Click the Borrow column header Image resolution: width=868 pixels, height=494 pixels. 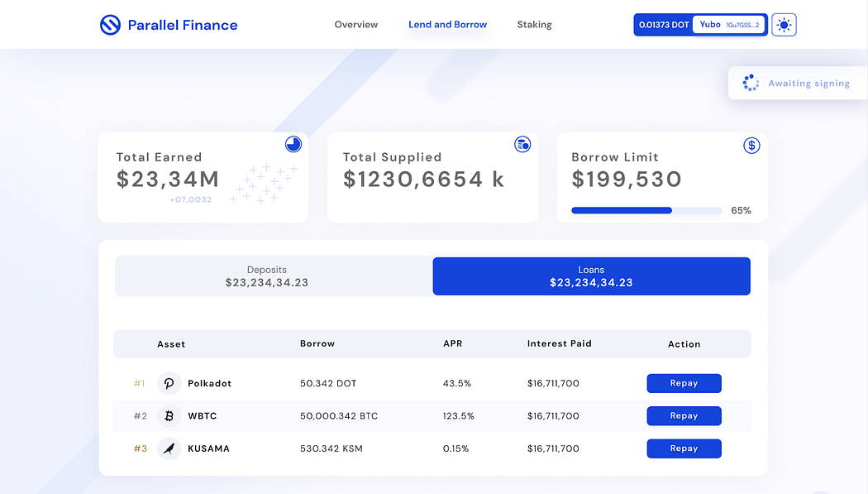pos(317,343)
